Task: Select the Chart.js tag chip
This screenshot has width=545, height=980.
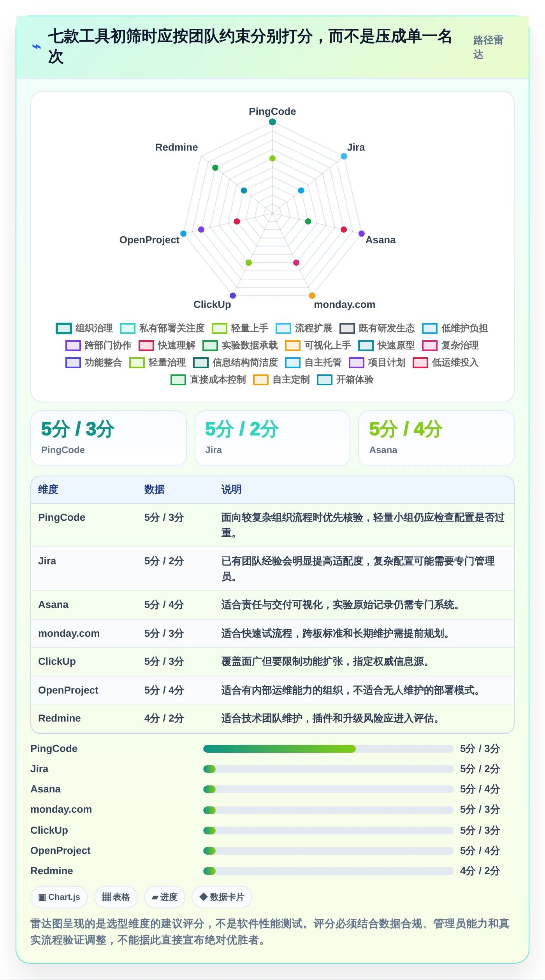Action: (59, 897)
